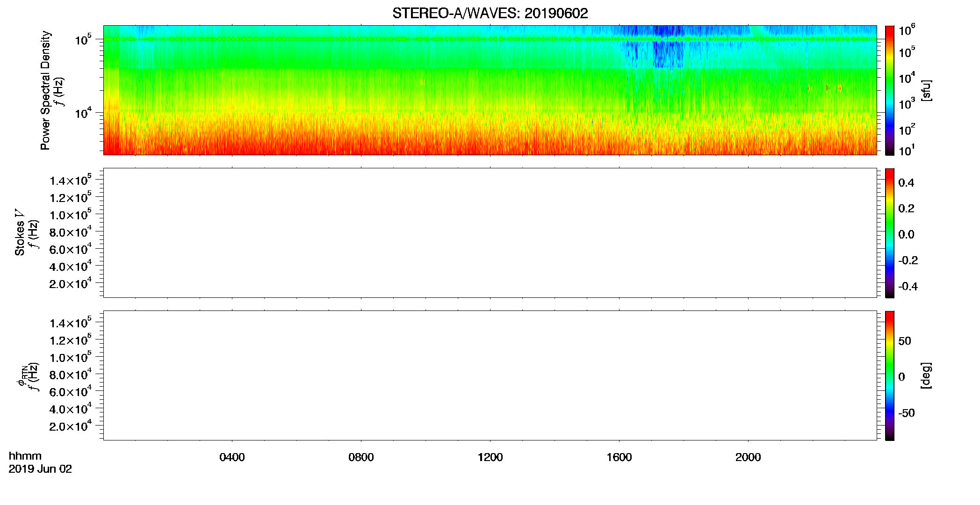This screenshot has height=505, width=980.
Task: Click 1.2×10^5 tick in φ RTN panel
Action: click(x=70, y=340)
